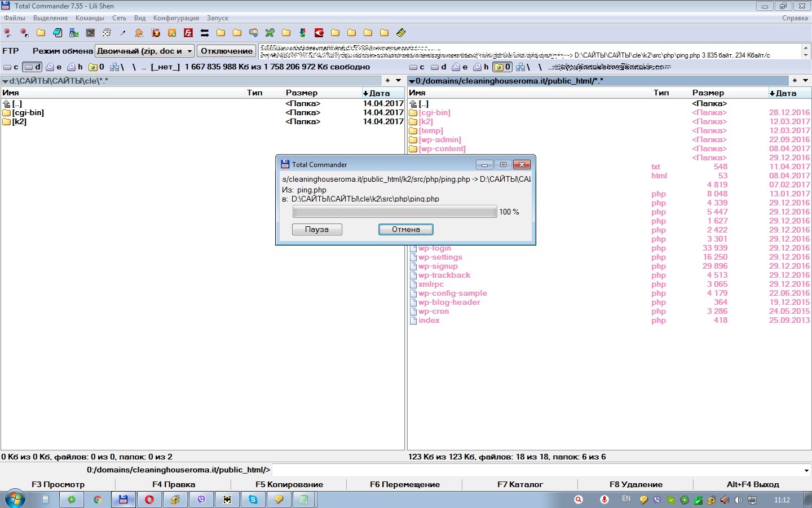
Task: Click the color picker pipette toolbar icon
Action: tap(123, 33)
